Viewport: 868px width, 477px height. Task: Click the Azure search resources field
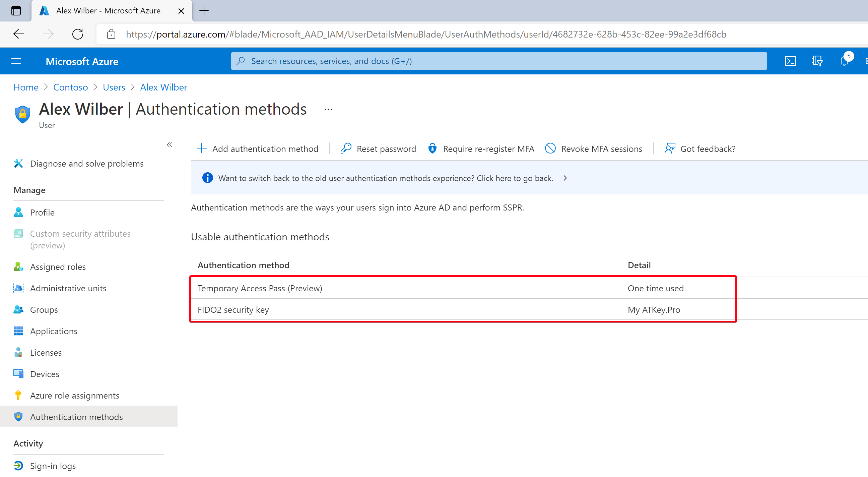499,61
